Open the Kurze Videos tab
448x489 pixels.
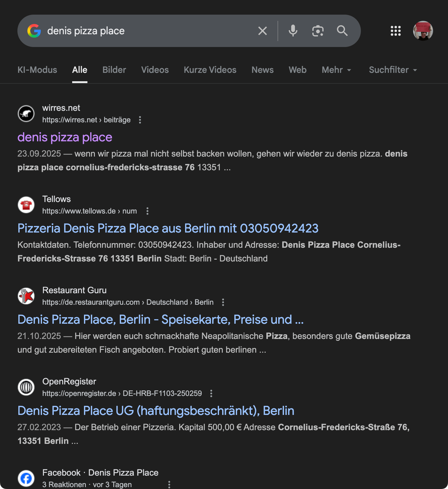coord(210,70)
